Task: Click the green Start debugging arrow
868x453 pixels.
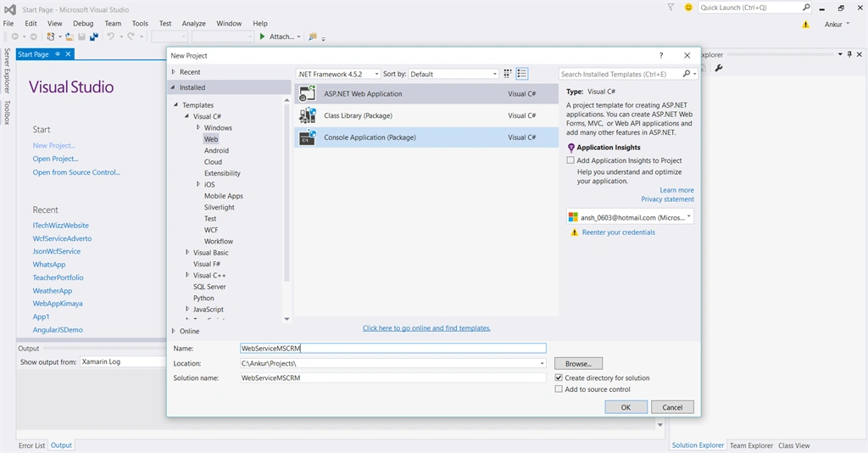Action: (263, 36)
